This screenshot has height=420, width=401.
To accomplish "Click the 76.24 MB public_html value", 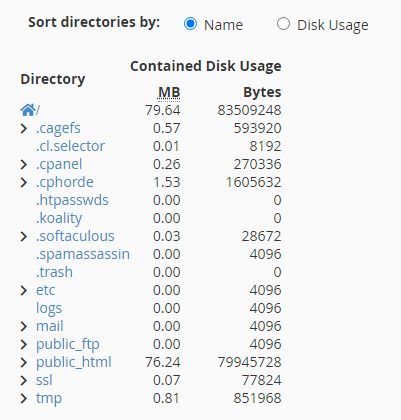I will pyautogui.click(x=163, y=362).
